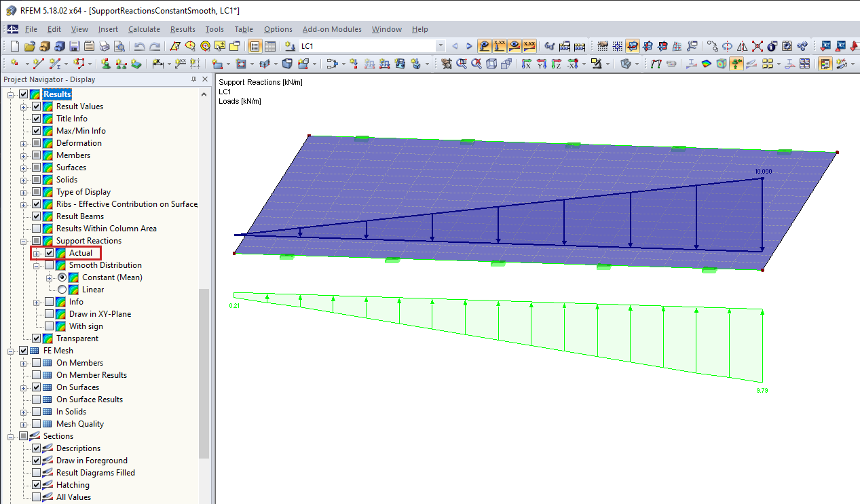The height and width of the screenshot is (504, 860).
Task: Expand the FE Mesh On Surfaces branch
Action: coord(24,387)
